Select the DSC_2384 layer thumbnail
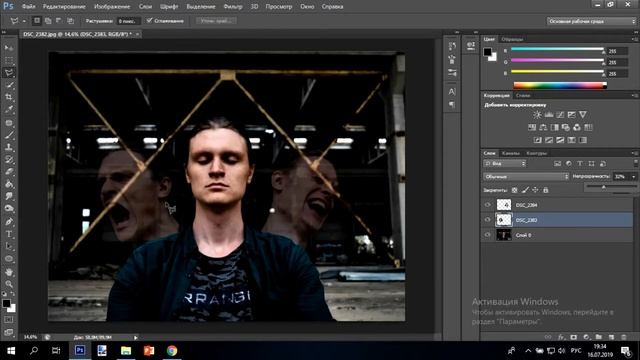 coord(504,205)
